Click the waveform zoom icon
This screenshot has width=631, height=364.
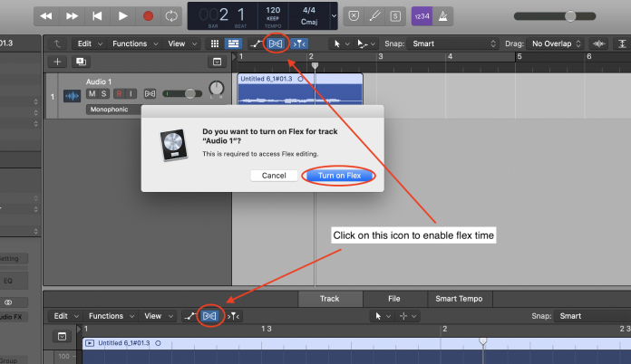598,43
